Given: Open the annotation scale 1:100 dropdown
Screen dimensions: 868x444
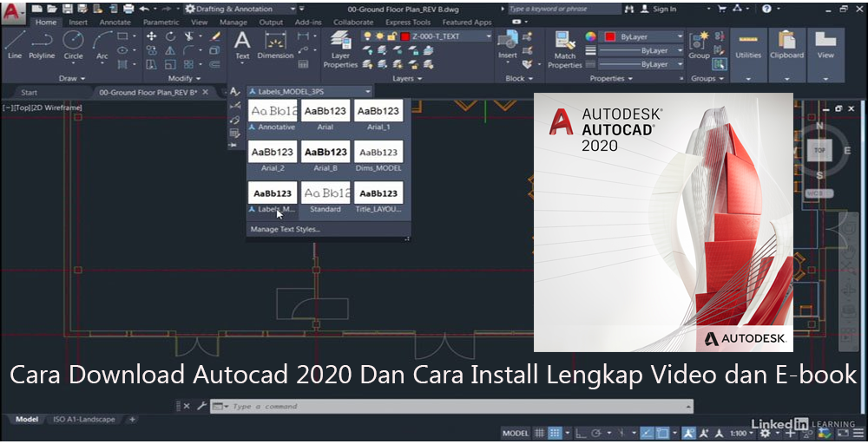Looking at the screenshot, I should [x=742, y=433].
